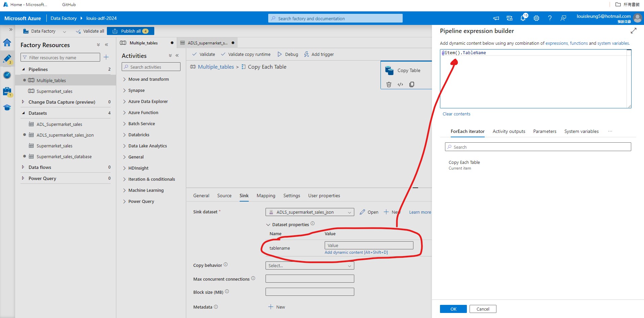Collapse the Pipelines section
Screen dimensions: 644x318
point(23,69)
